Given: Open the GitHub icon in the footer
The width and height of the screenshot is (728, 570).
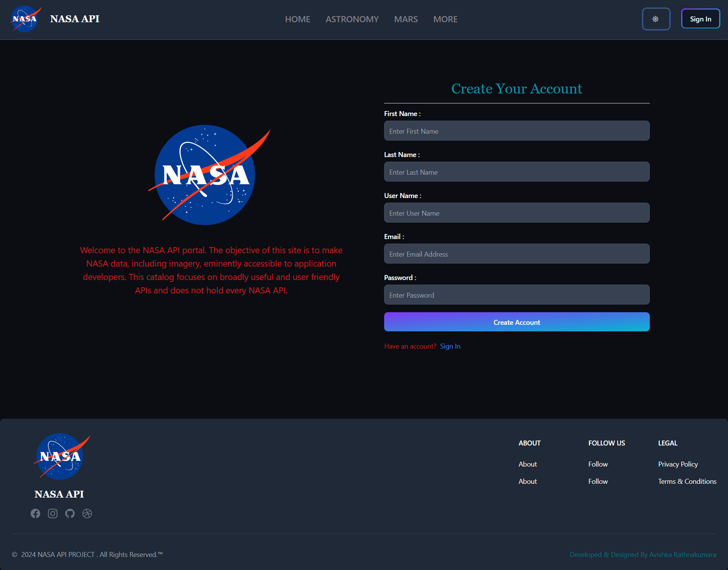Looking at the screenshot, I should coord(70,514).
